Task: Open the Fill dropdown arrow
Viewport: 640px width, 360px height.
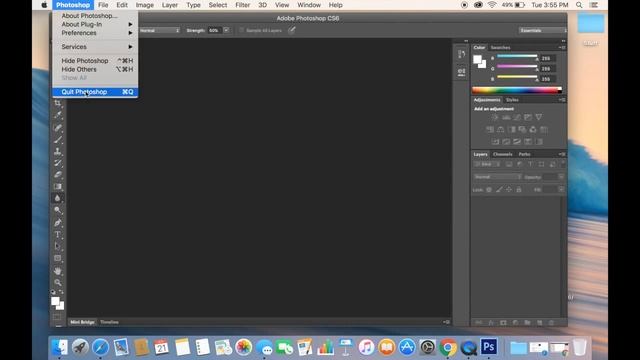Action: click(561, 190)
